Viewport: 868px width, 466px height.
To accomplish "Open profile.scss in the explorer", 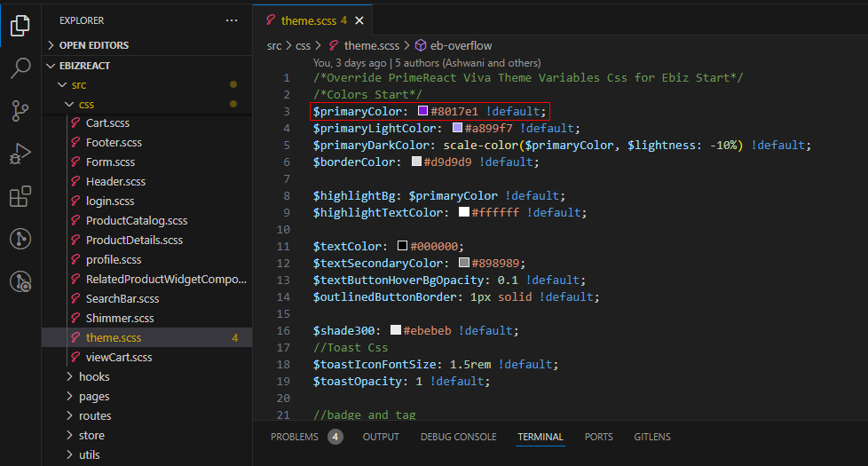I will (x=147, y=259).
